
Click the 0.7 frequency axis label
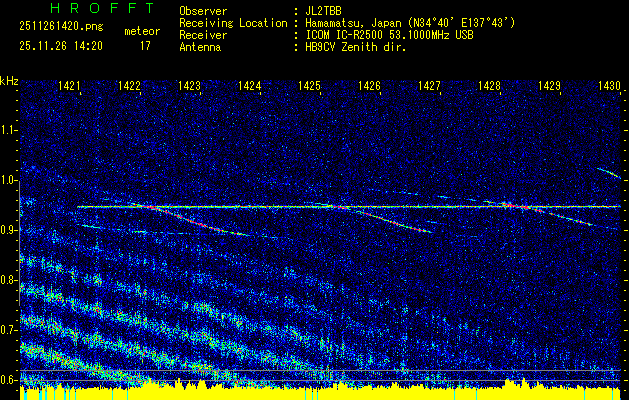point(9,329)
